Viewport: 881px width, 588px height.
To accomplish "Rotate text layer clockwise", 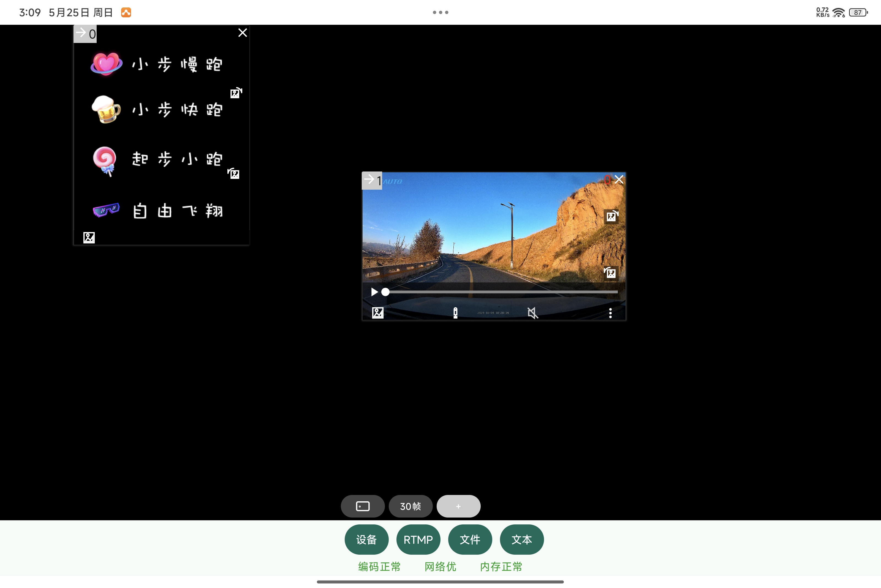I will [x=236, y=92].
